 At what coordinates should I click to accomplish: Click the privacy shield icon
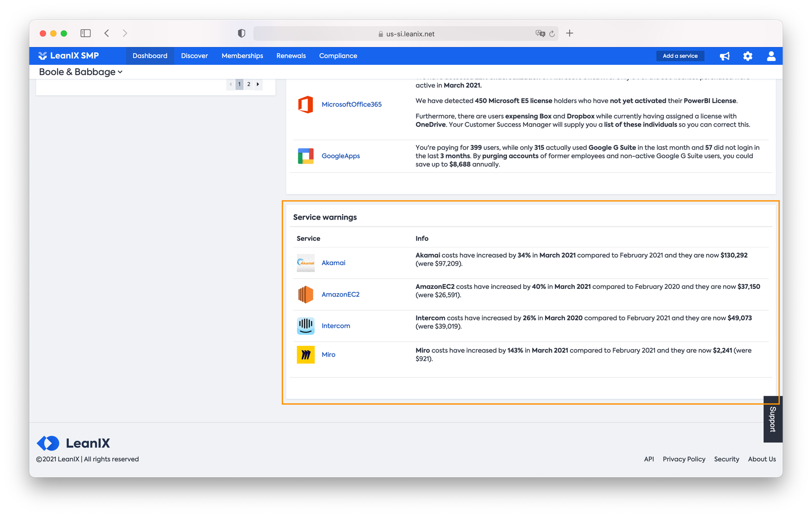tap(242, 33)
